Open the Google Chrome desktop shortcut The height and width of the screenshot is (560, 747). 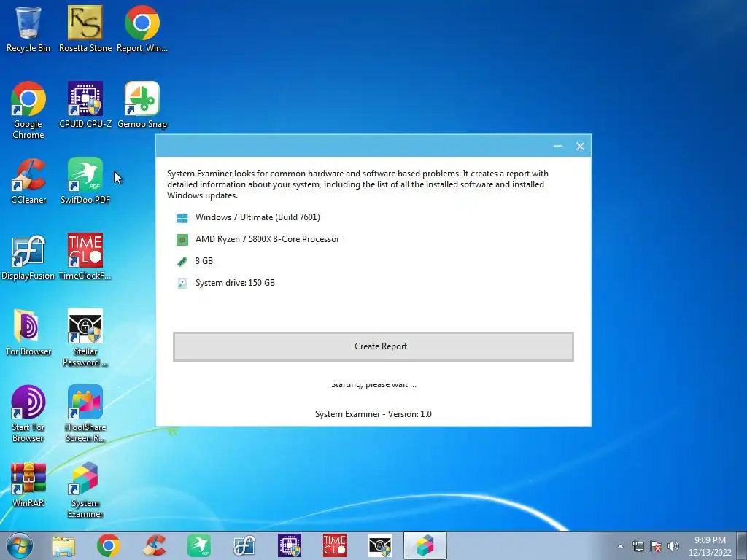(28, 109)
